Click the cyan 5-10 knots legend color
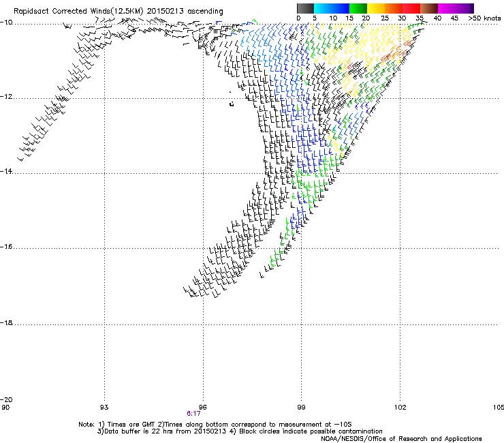This screenshot has height=443, width=504. click(323, 8)
